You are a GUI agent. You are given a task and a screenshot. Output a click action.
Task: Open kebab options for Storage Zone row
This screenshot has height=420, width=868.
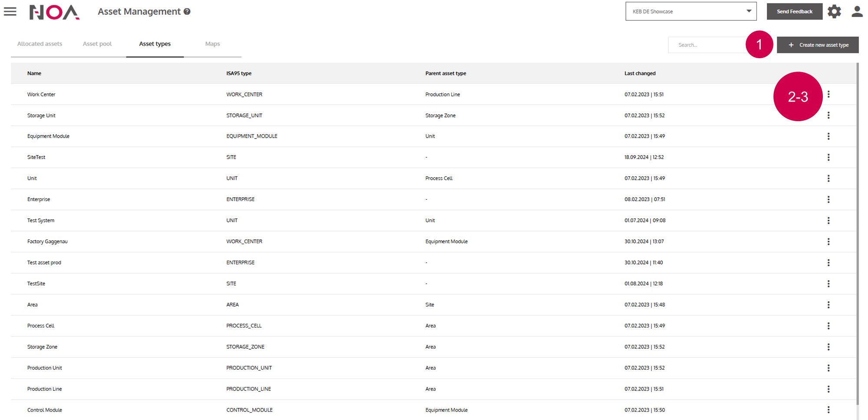pos(828,347)
